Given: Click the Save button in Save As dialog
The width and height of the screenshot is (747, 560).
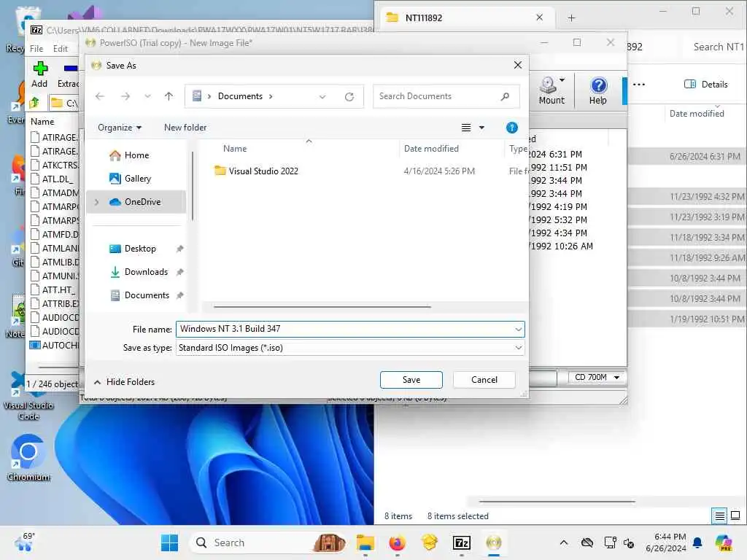Looking at the screenshot, I should (411, 379).
